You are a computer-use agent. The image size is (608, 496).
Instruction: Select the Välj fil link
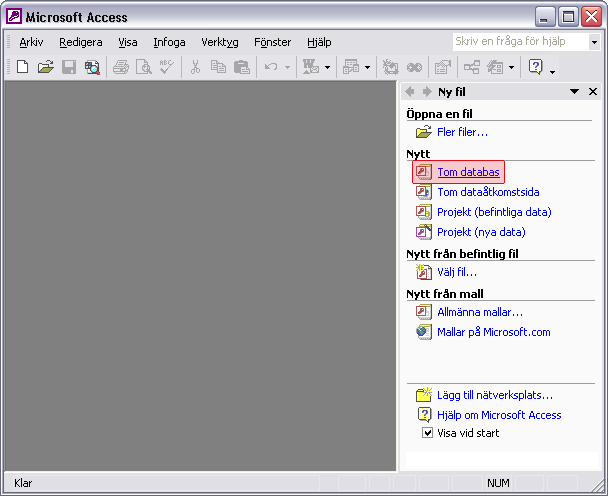click(457, 272)
